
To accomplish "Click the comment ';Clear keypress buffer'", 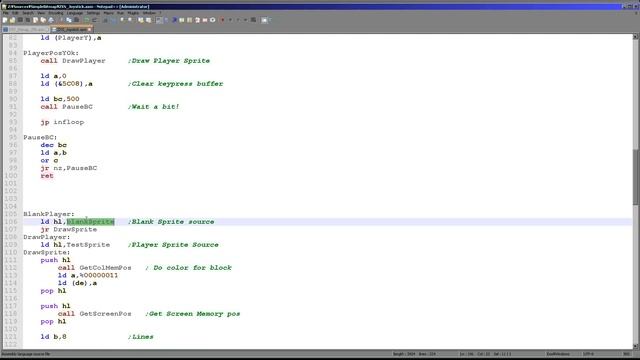I will coord(175,84).
